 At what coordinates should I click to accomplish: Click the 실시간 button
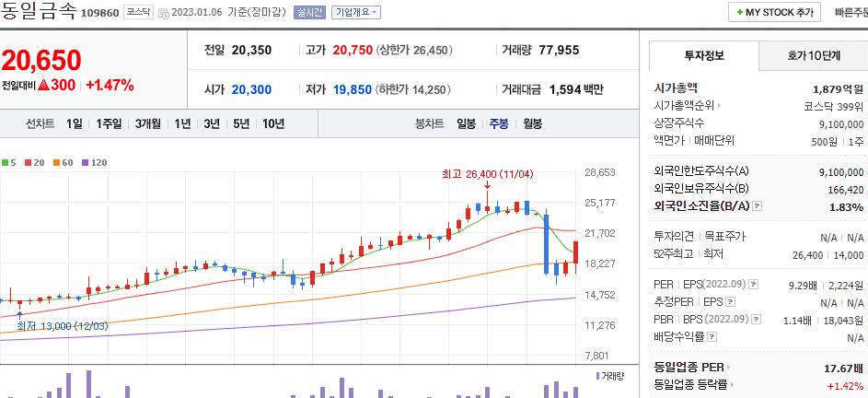tap(309, 12)
